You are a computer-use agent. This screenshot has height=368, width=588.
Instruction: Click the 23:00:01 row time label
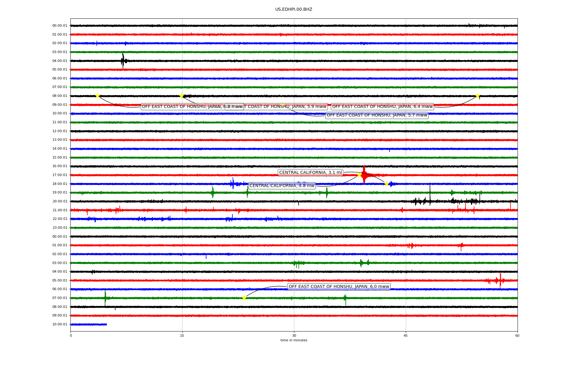[x=60, y=228]
